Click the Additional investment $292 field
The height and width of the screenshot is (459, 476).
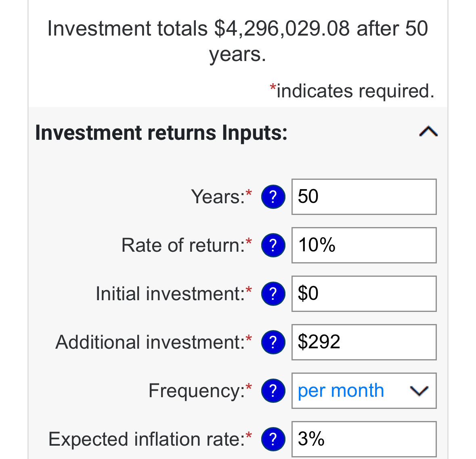pyautogui.click(x=364, y=342)
